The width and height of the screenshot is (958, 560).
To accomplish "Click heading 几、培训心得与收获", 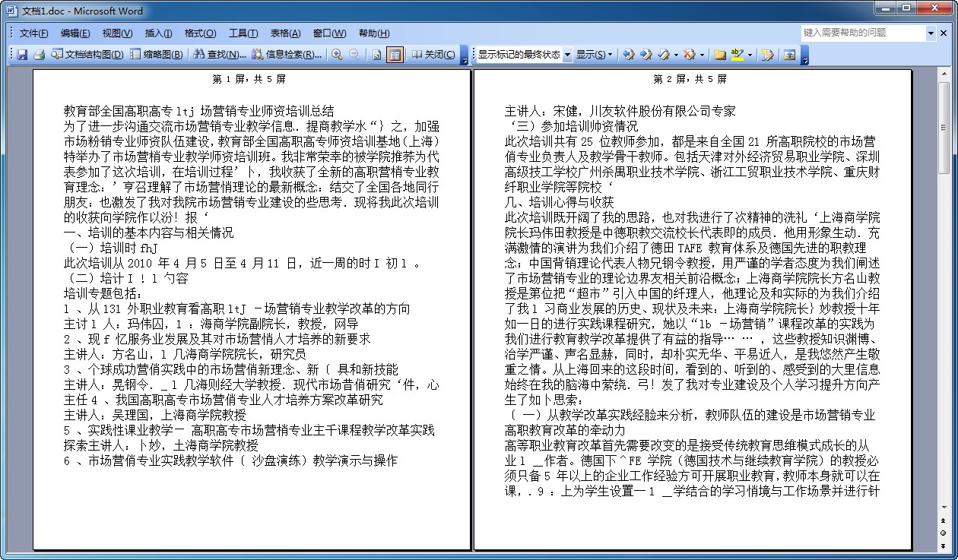I will pos(559,202).
